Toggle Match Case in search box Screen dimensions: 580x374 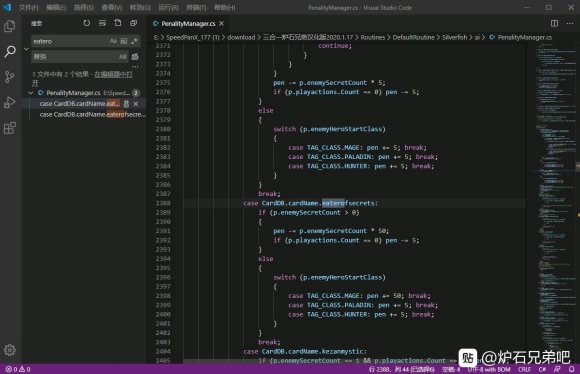point(113,41)
